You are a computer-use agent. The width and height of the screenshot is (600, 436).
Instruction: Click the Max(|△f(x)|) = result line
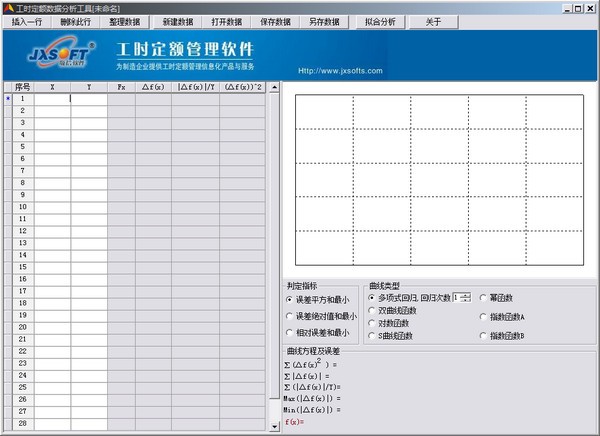point(312,399)
